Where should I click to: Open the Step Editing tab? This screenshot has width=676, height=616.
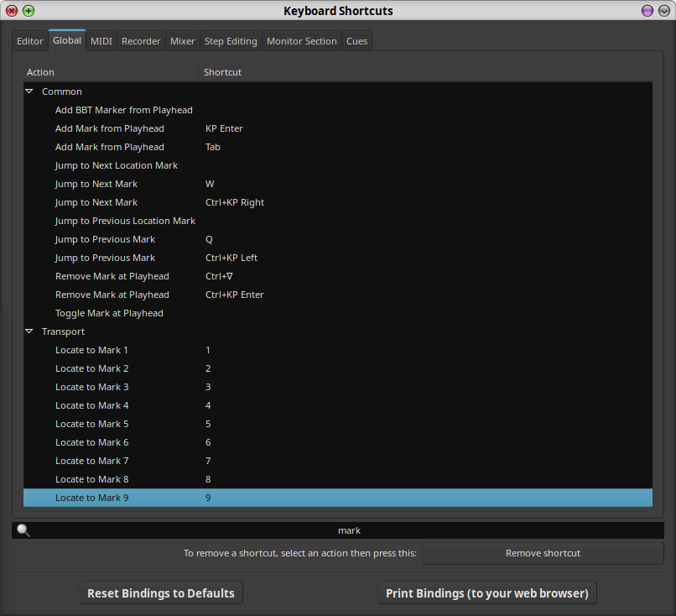[x=231, y=41]
